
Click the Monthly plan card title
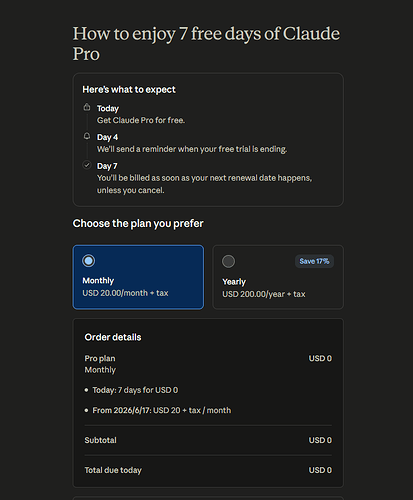click(98, 281)
